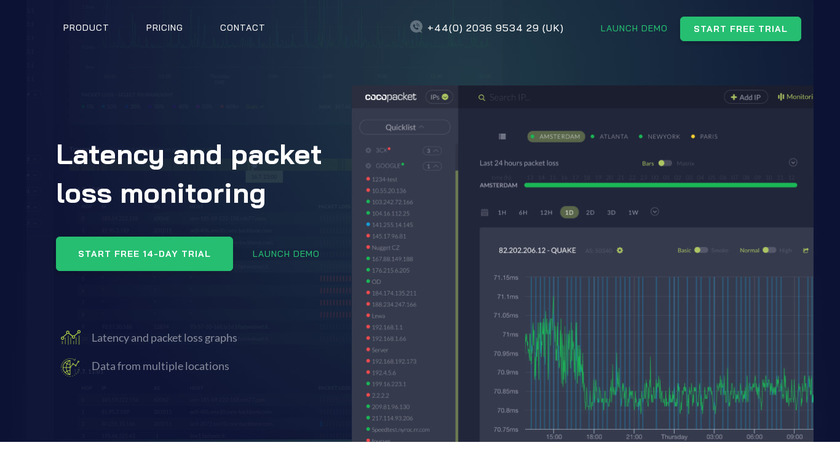Image resolution: width=840 pixels, height=472 pixels.
Task: Open the Monitoring section with bars icon
Action: point(795,97)
